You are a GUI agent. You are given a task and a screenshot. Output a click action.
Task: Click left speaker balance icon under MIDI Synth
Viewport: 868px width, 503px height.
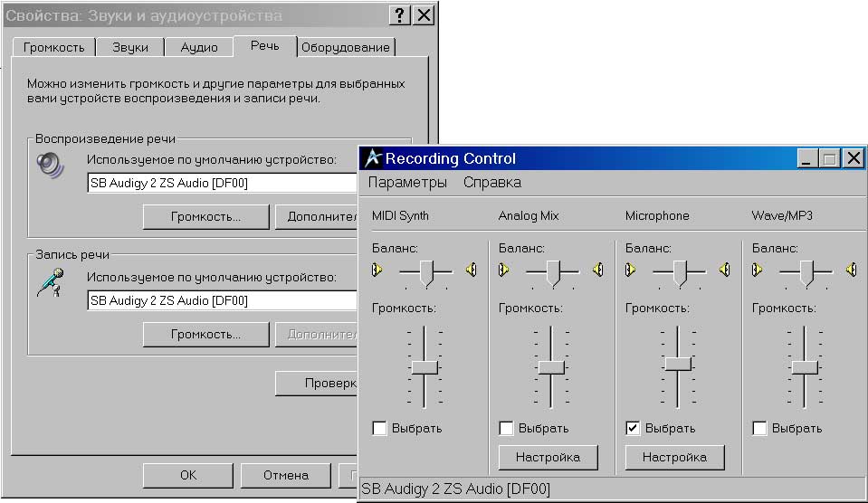click(x=378, y=270)
